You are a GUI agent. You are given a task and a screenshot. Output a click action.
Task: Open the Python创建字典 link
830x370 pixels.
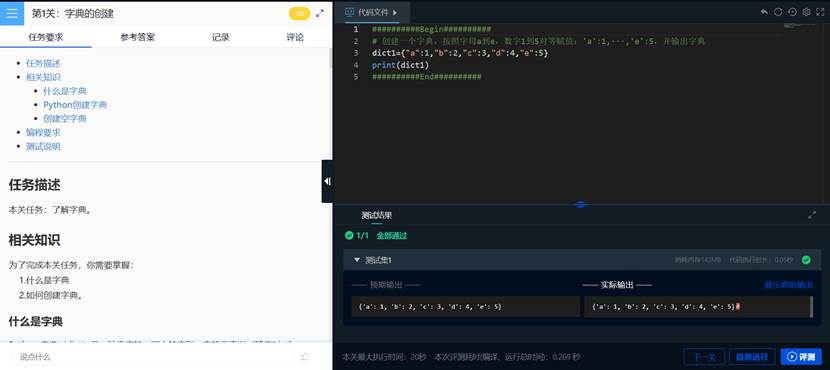[75, 105]
